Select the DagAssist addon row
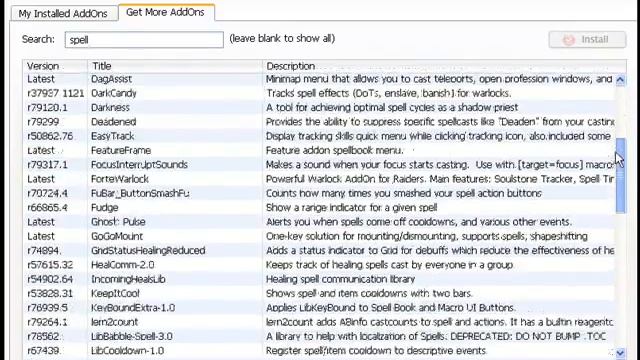Viewport: 640px width, 360px height. (319, 79)
